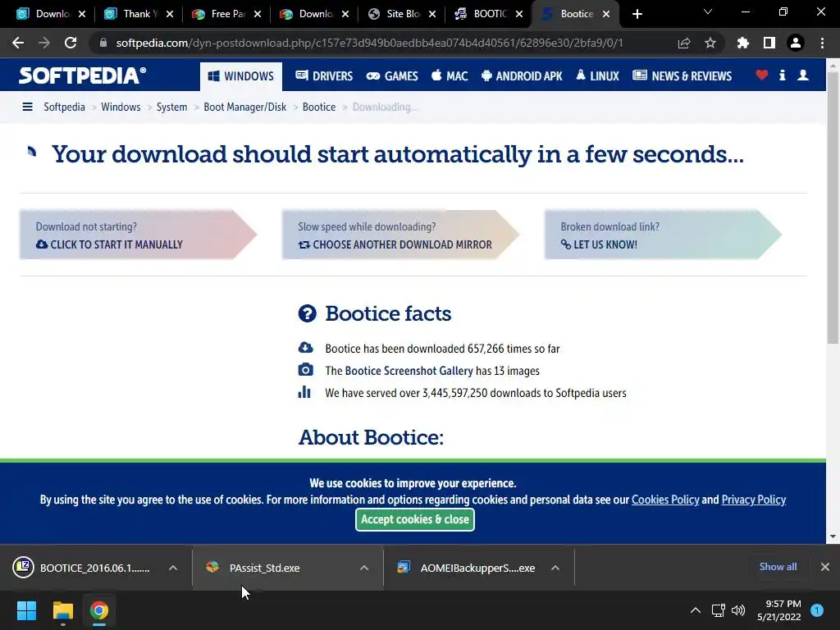Screen dimensions: 840x630
Task: Open the LINUX section
Action: pyautogui.click(x=597, y=76)
